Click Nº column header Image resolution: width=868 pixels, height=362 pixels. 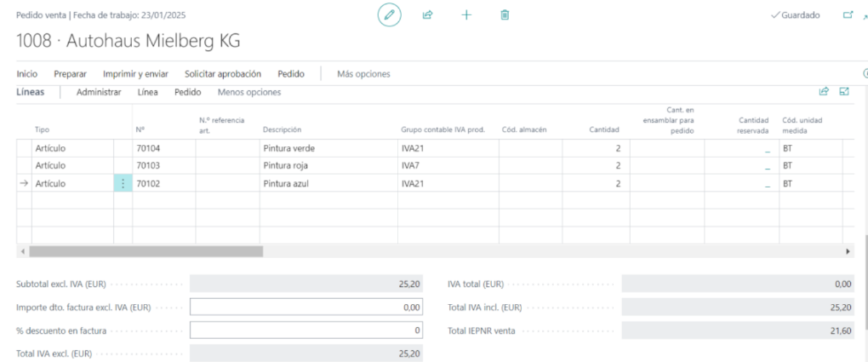pyautogui.click(x=140, y=129)
